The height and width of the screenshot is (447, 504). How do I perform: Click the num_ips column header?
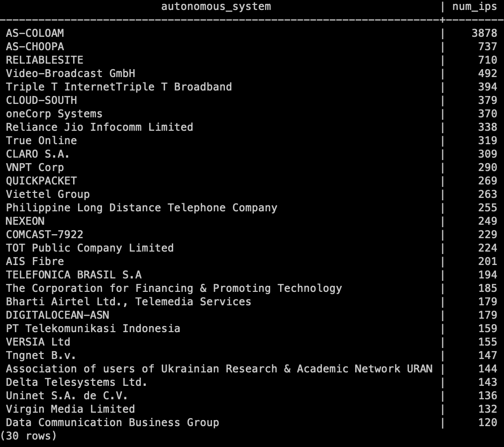pos(475,6)
